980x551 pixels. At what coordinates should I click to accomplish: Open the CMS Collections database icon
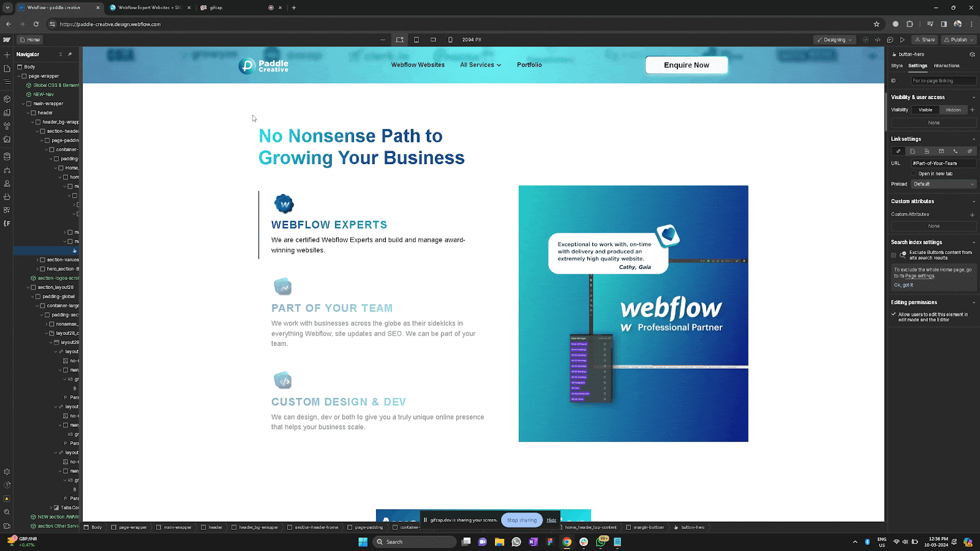(7, 156)
